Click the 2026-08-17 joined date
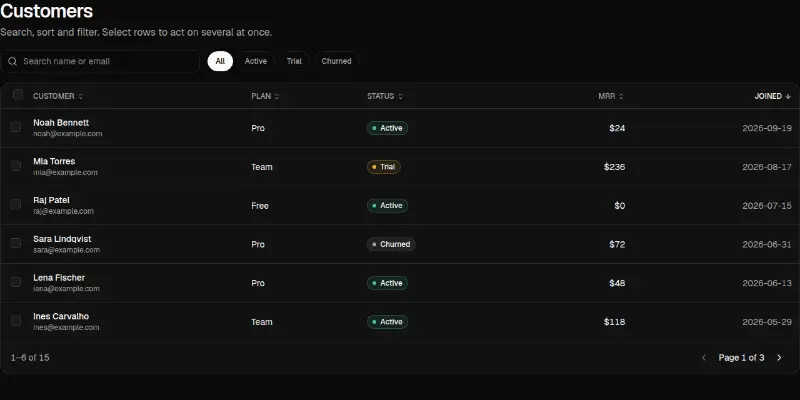 pos(767,167)
